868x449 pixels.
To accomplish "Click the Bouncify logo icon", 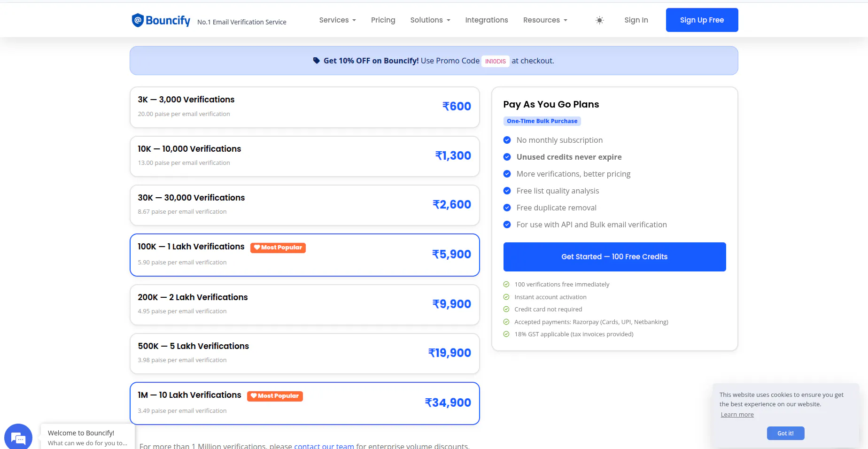I will pyautogui.click(x=138, y=20).
